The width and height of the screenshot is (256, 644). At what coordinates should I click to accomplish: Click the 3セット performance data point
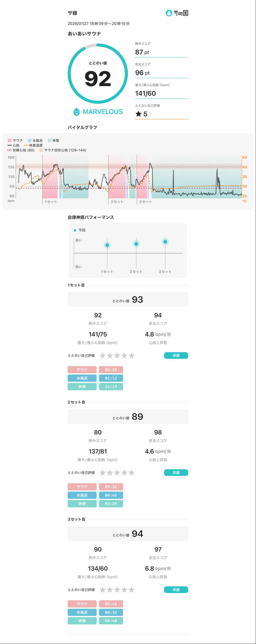pos(165,242)
